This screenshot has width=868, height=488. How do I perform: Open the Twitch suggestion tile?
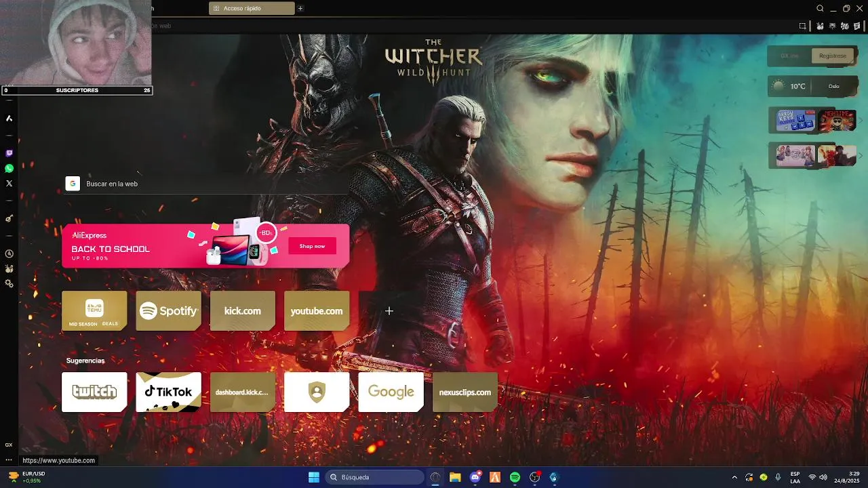coord(94,392)
